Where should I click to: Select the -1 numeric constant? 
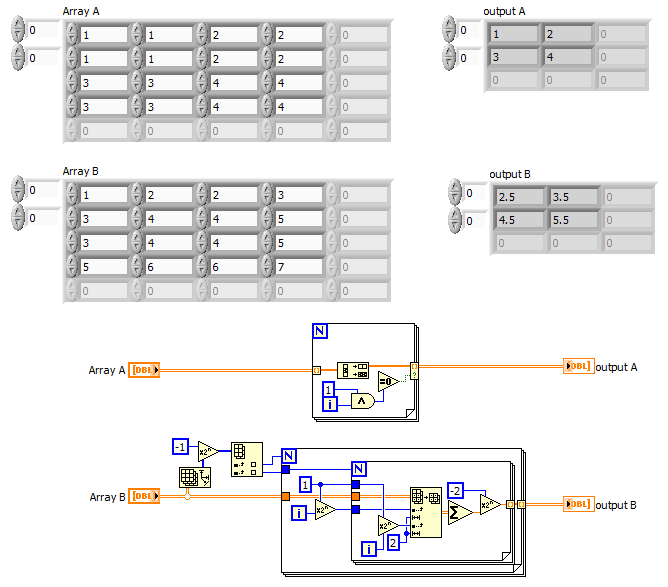tap(181, 446)
